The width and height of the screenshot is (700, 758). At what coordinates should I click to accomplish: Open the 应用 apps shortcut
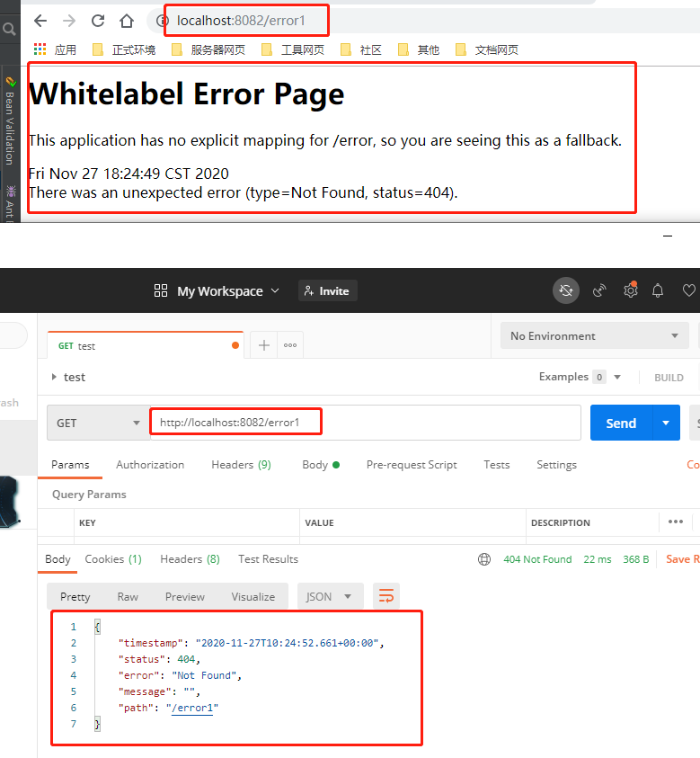coord(55,49)
